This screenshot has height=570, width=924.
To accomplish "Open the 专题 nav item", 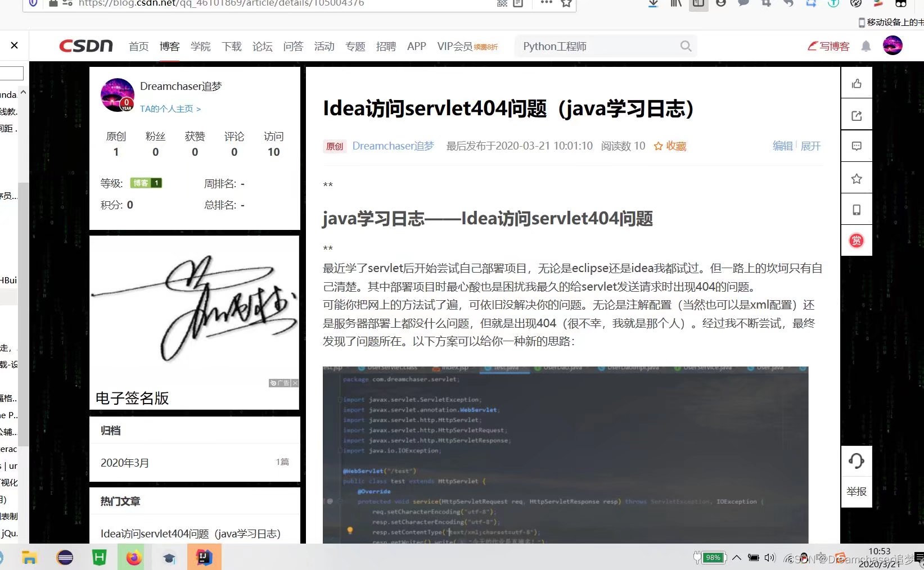I will pos(355,47).
